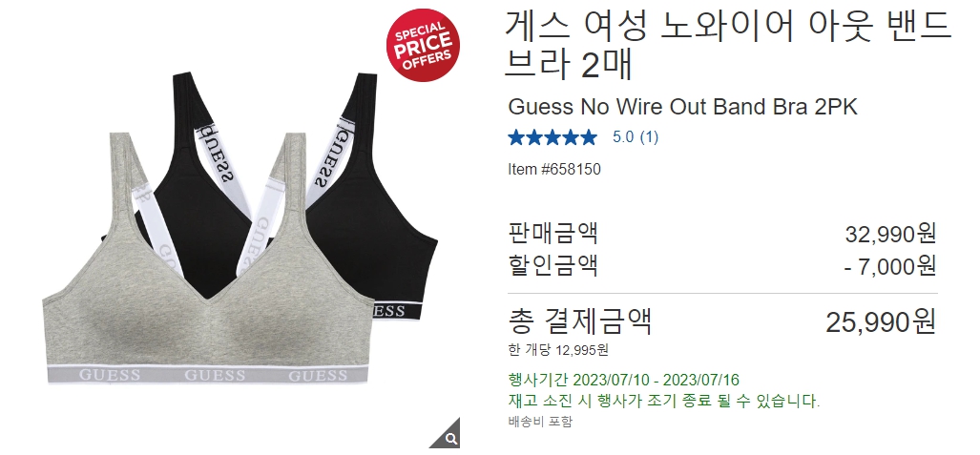Click the 한 개당 12,995원 unit price
This screenshot has width=980, height=455.
(x=558, y=350)
